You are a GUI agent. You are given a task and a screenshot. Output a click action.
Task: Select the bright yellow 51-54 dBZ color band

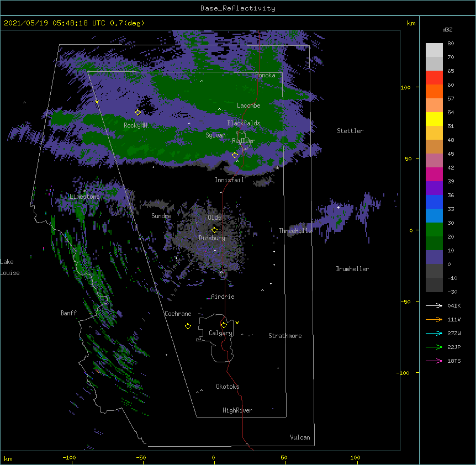(434, 119)
